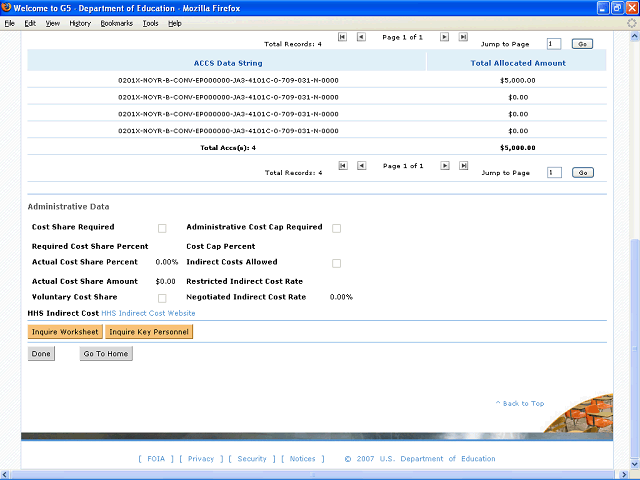Click Go To Home button
Screen dimensions: 640x480
(106, 354)
